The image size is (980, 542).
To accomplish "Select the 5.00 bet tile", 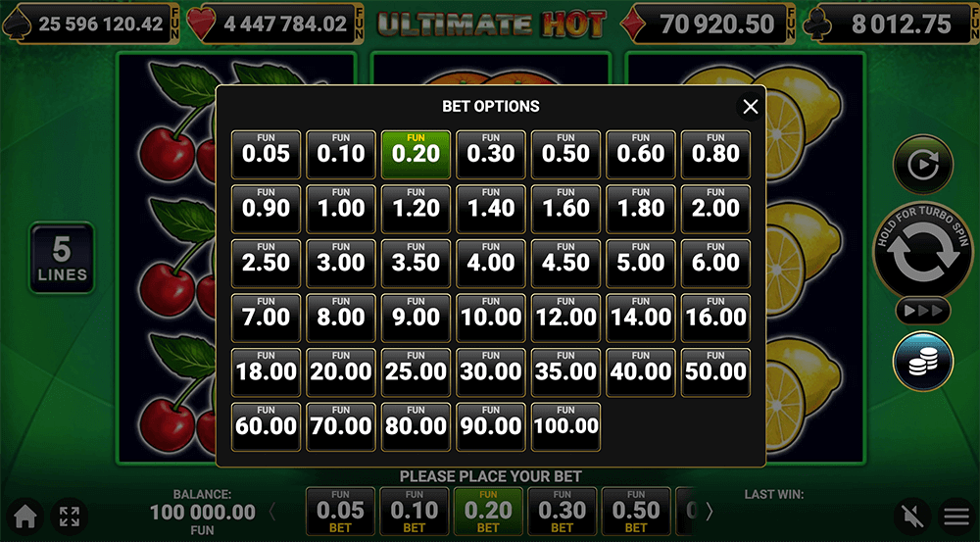I will click(x=641, y=264).
